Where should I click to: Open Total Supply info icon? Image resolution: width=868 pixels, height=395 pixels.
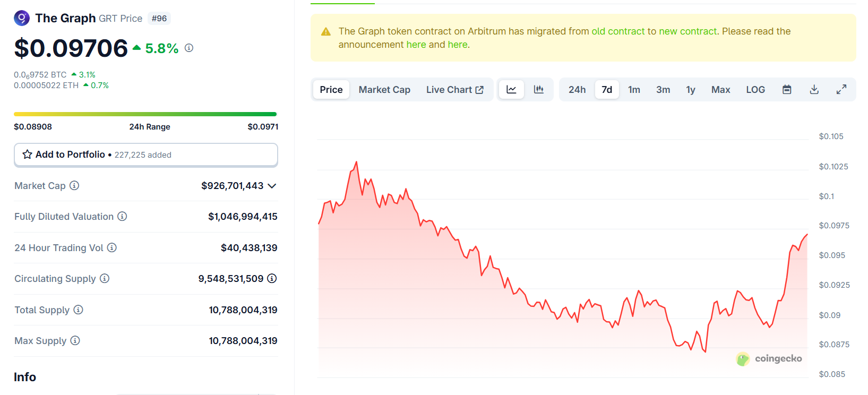(x=78, y=310)
